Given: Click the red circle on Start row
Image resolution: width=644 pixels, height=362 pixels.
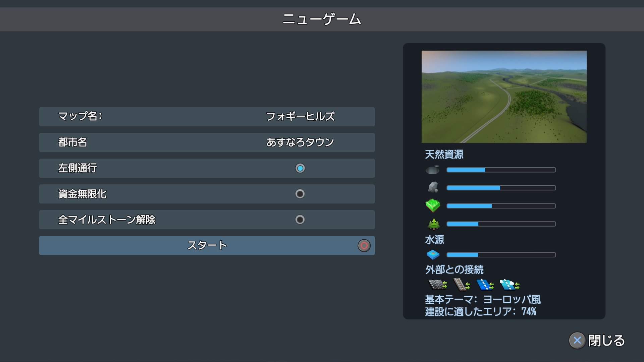Looking at the screenshot, I should pos(364,246).
